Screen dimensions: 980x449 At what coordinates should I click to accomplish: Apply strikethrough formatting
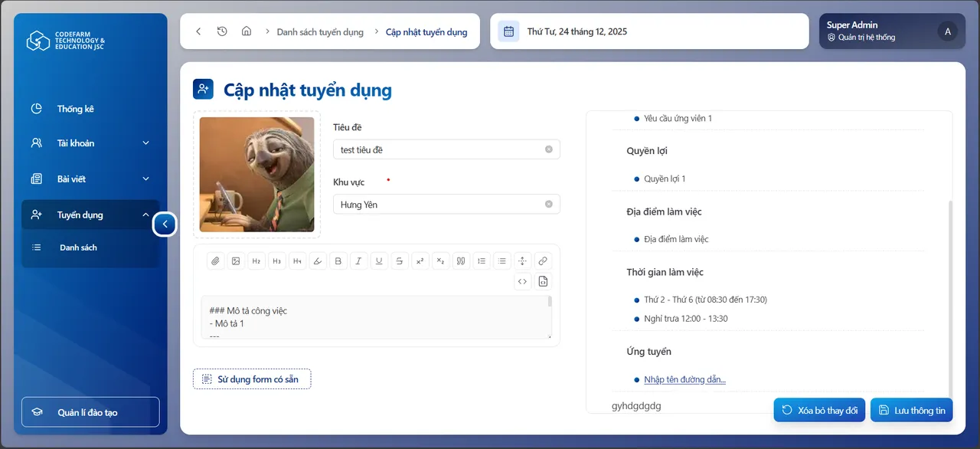click(399, 261)
